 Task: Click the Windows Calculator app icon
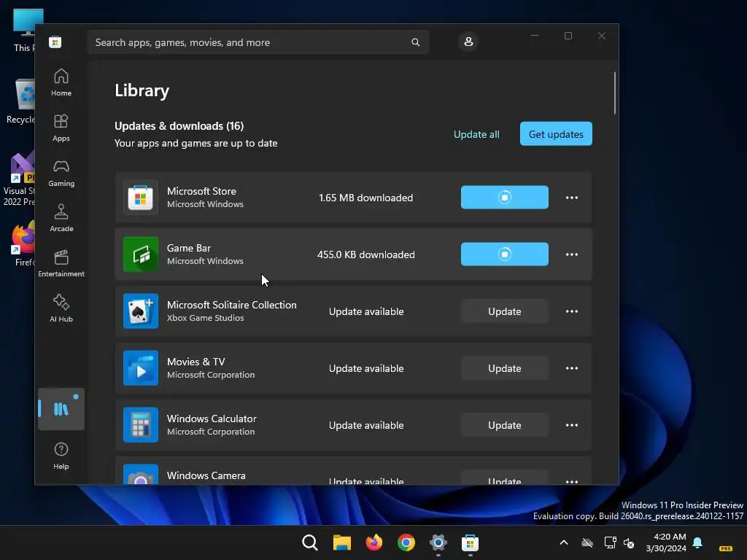click(x=141, y=425)
